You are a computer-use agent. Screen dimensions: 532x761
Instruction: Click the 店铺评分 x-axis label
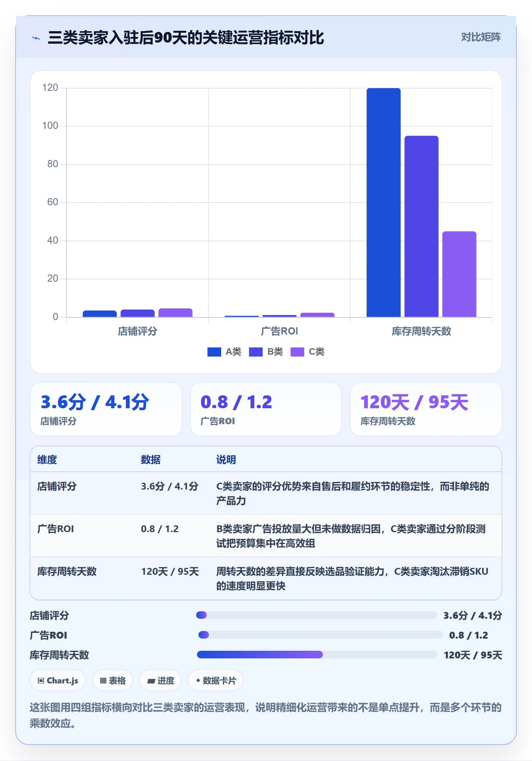point(138,331)
